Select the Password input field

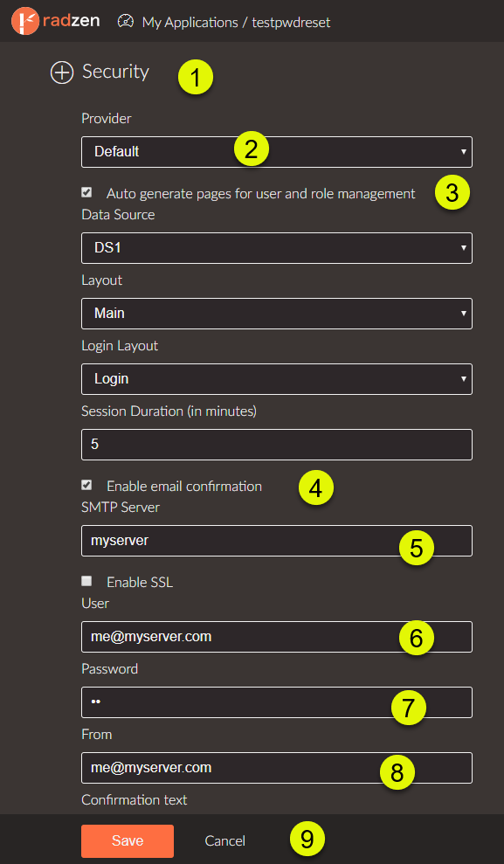click(x=277, y=702)
